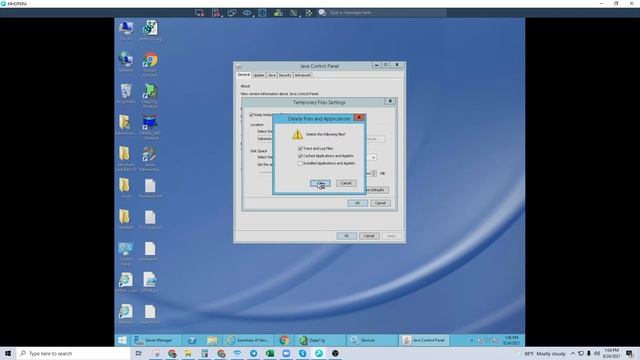Tick the Trace and Log Files checkbox
This screenshot has width=640, height=360.
[x=300, y=149]
